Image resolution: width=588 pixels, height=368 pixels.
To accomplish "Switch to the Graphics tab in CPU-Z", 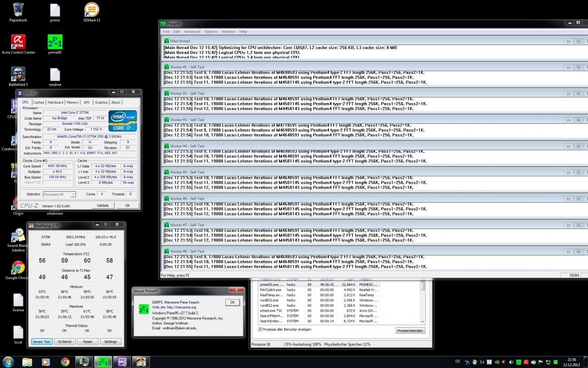I will pyautogui.click(x=101, y=102).
